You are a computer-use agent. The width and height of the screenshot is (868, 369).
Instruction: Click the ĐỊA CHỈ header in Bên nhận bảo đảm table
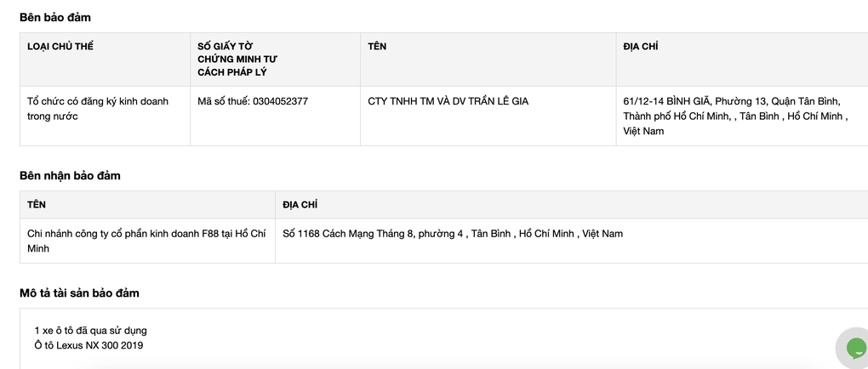tap(300, 205)
